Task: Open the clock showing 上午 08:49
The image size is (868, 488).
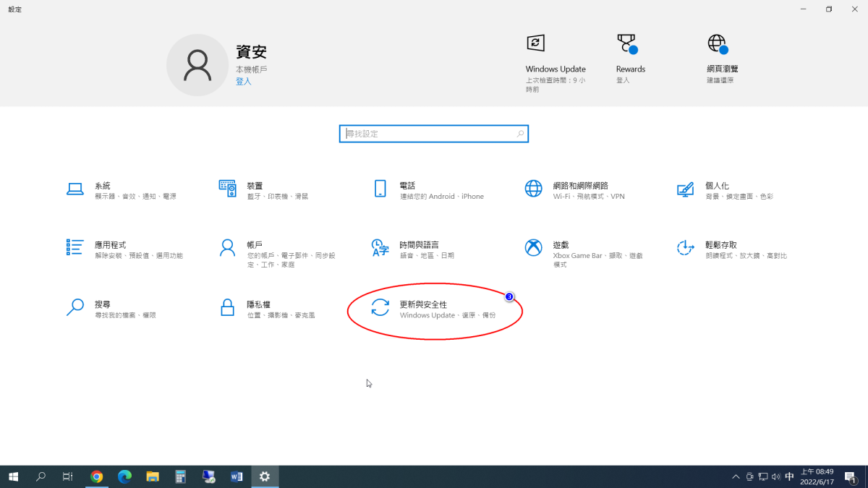Action: click(x=817, y=476)
